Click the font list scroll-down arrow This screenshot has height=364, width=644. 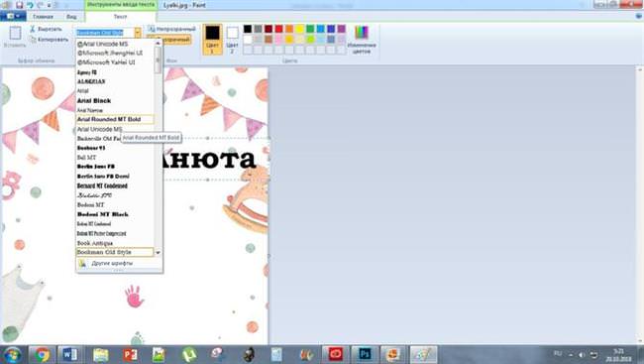159,252
